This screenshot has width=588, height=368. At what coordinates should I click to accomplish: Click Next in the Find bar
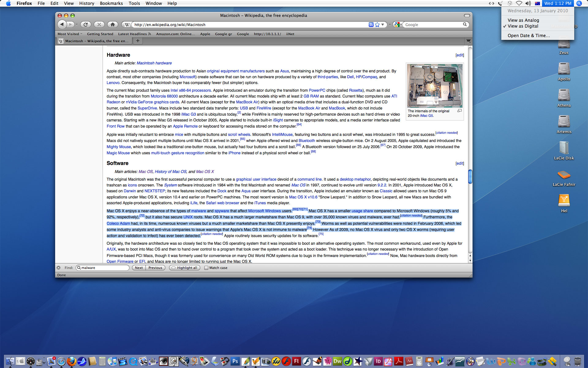139,268
